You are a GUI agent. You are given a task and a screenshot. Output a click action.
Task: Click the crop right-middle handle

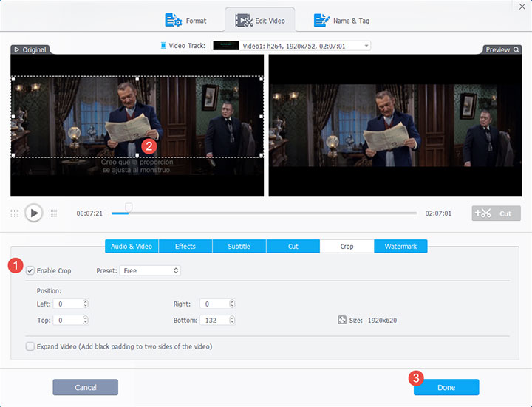(262, 116)
